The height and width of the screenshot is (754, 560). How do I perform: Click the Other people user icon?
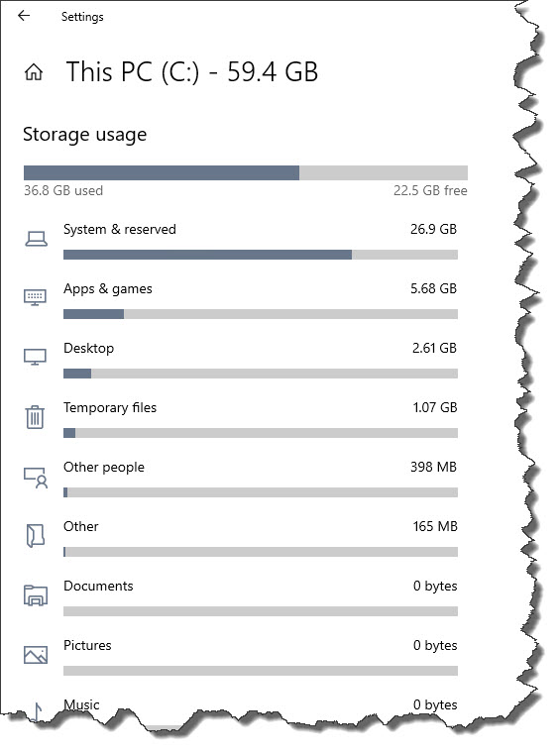click(x=36, y=478)
